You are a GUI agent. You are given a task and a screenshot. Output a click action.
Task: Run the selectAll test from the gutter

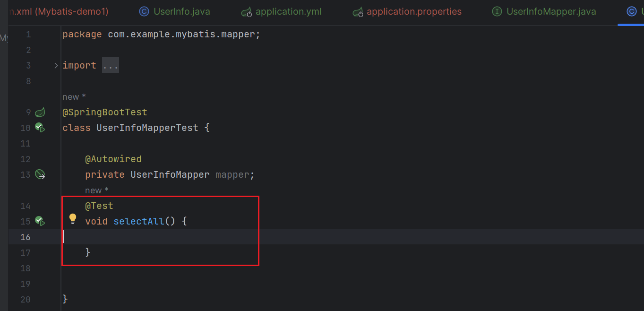pos(40,221)
